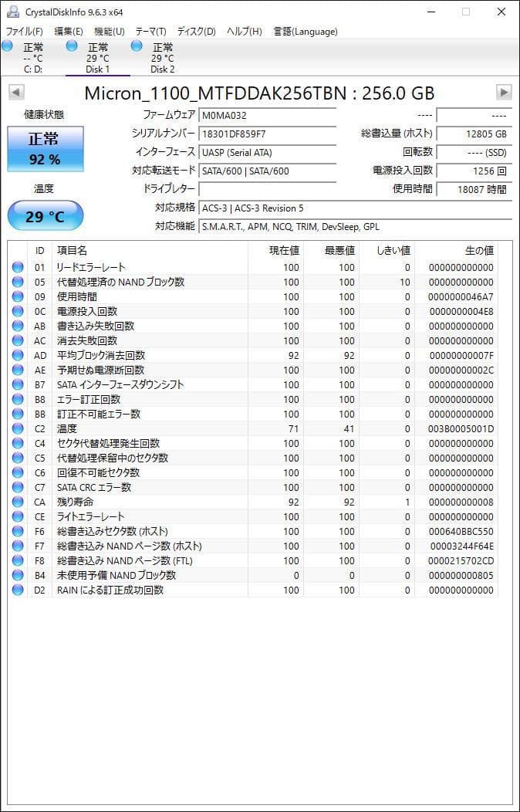This screenshot has width=520, height=812.
Task: Open the ファイル(F) menu
Action: click(x=24, y=31)
